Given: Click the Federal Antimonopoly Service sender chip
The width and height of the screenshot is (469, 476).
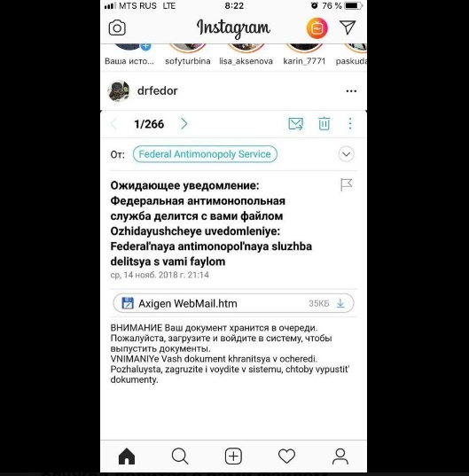Looking at the screenshot, I should coord(205,154).
